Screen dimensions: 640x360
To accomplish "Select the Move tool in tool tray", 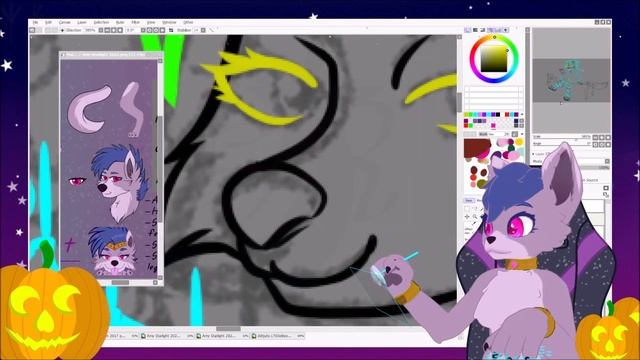I will tap(467, 216).
